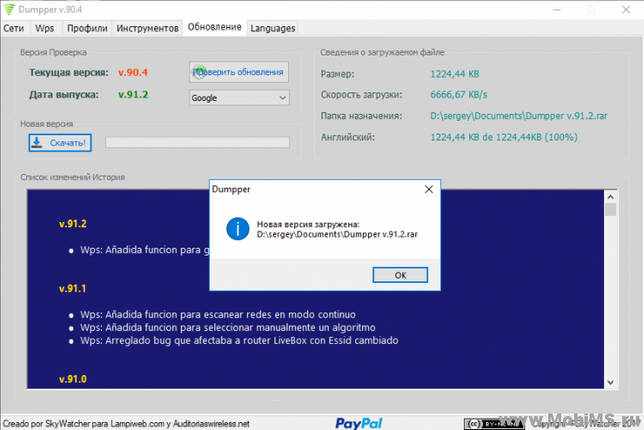Screen dimensions: 644x430
Task: Click the 'Creado por SkyWatcher' status text
Action: (x=126, y=423)
